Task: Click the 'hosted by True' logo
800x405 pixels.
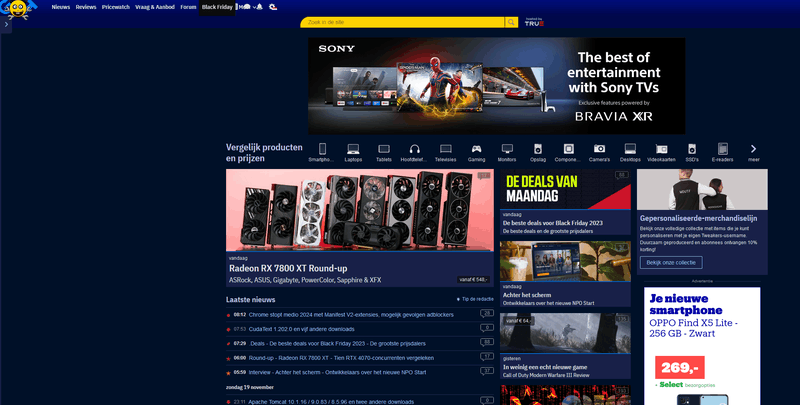Action: [x=534, y=22]
